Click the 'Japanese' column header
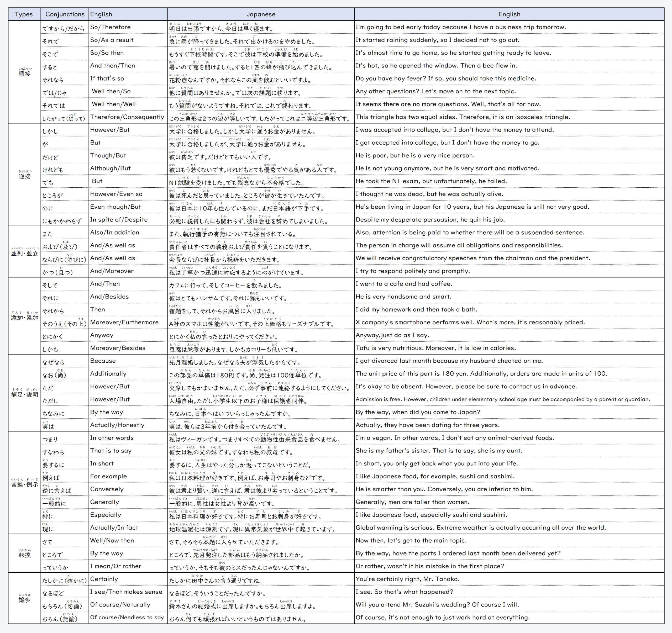This screenshot has height=633, width=672. tap(261, 14)
